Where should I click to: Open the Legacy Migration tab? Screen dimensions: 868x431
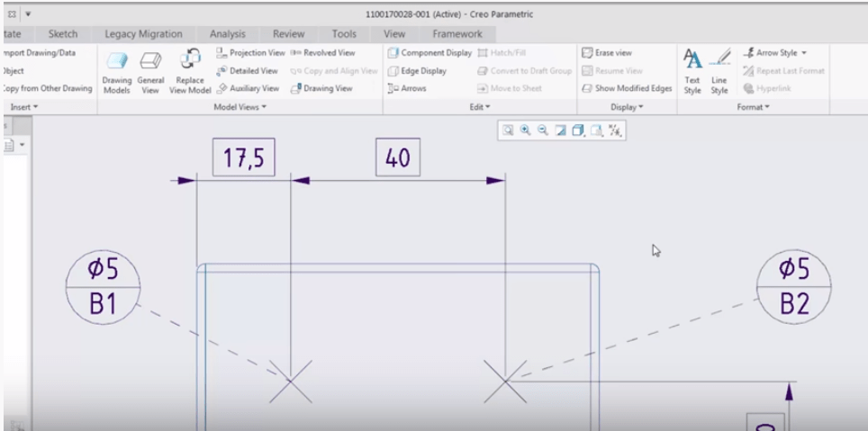pos(143,34)
